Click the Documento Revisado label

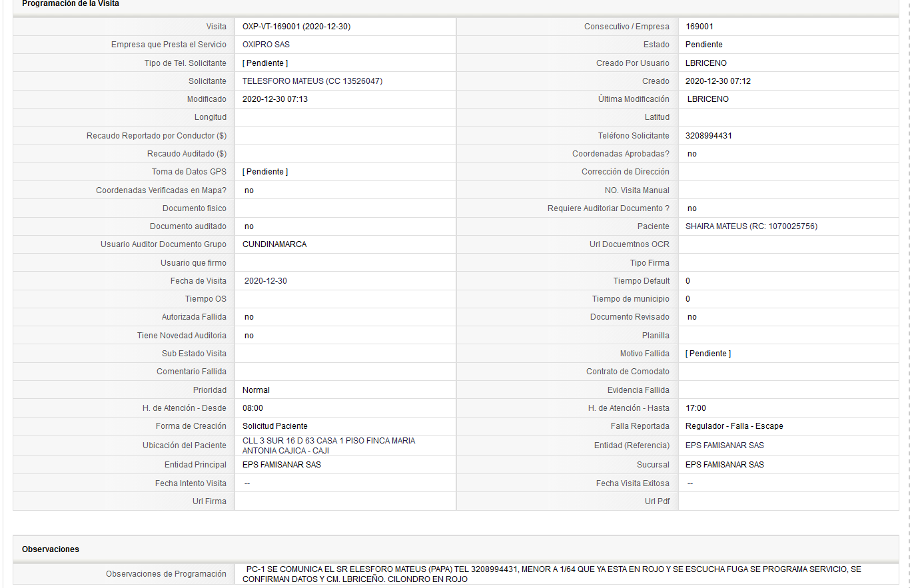[x=630, y=317]
